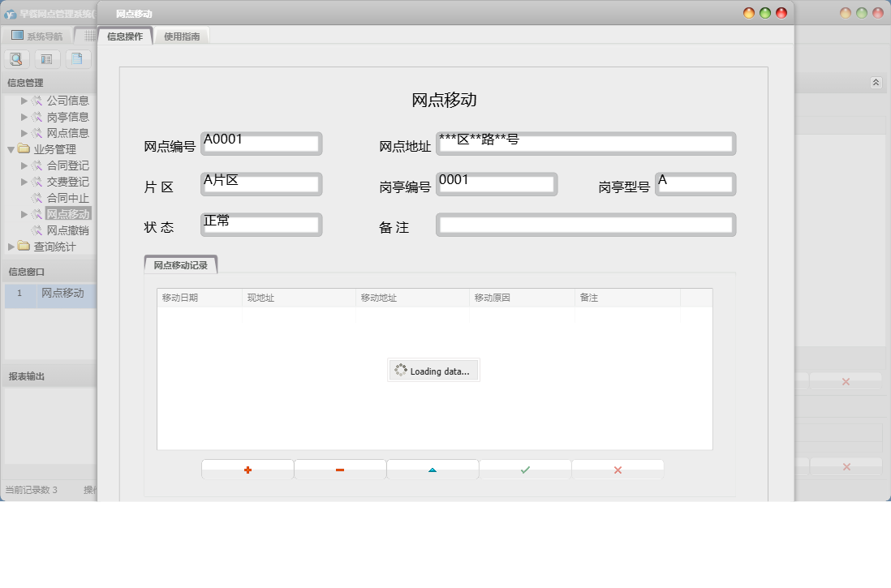Click inside the 备注 input field
This screenshot has width=891, height=588.
pos(586,225)
